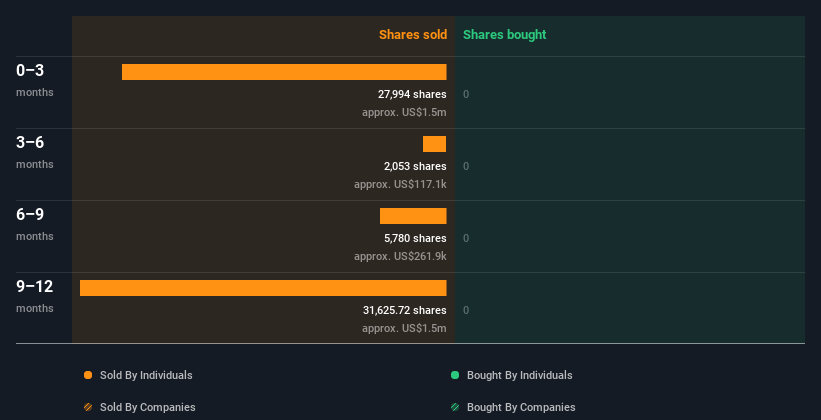Viewport: 821px width, 420px height.
Task: Click the 6–9 months orange bar
Action: [x=413, y=216]
